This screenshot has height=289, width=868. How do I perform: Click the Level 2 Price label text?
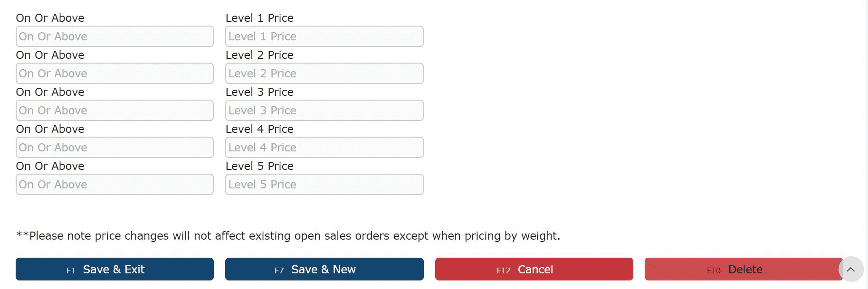pos(259,55)
